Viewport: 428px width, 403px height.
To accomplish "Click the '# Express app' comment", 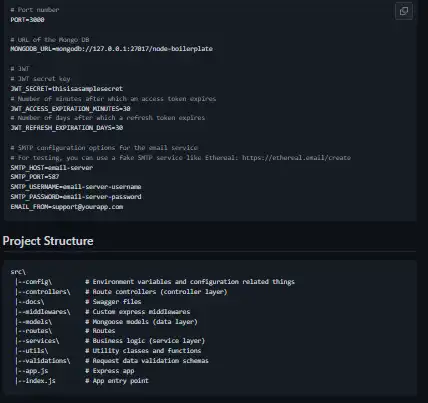I will [x=110, y=371].
